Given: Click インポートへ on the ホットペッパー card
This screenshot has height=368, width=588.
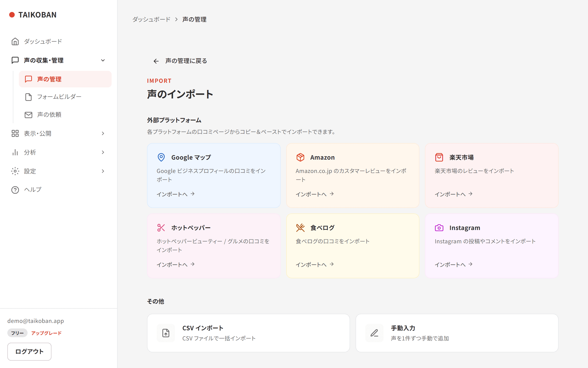Looking at the screenshot, I should 175,264.
